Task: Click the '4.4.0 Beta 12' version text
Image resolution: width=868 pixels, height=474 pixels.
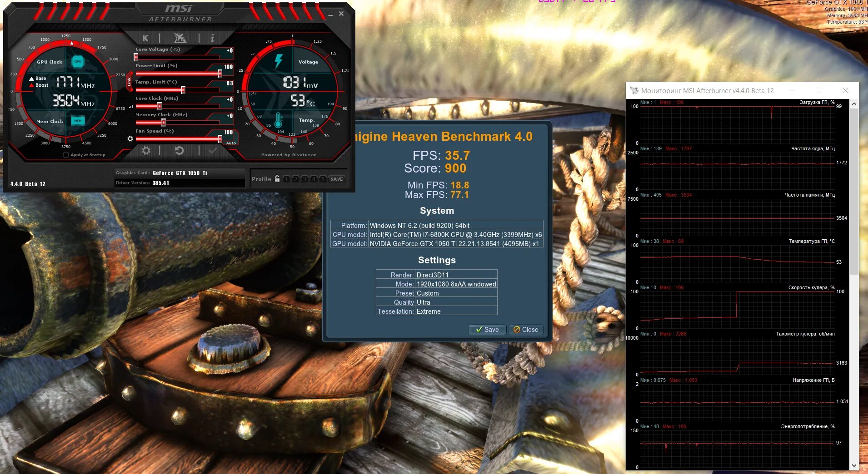Action: pyautogui.click(x=28, y=184)
